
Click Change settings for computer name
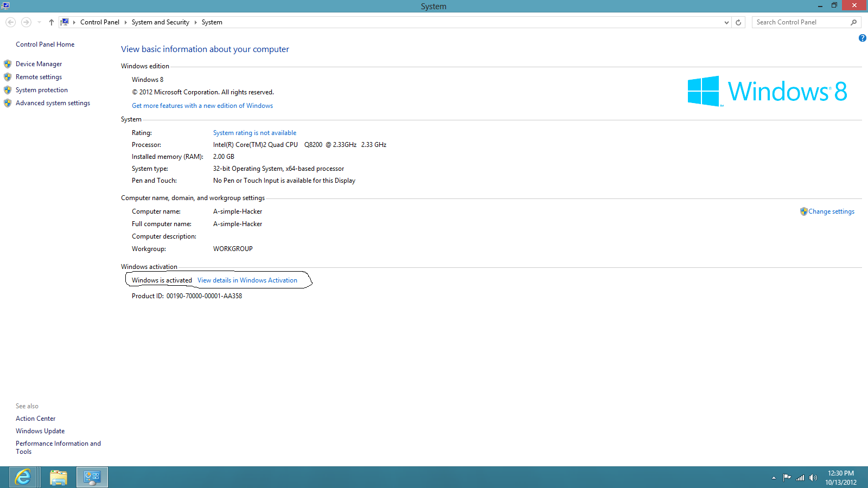tap(832, 211)
